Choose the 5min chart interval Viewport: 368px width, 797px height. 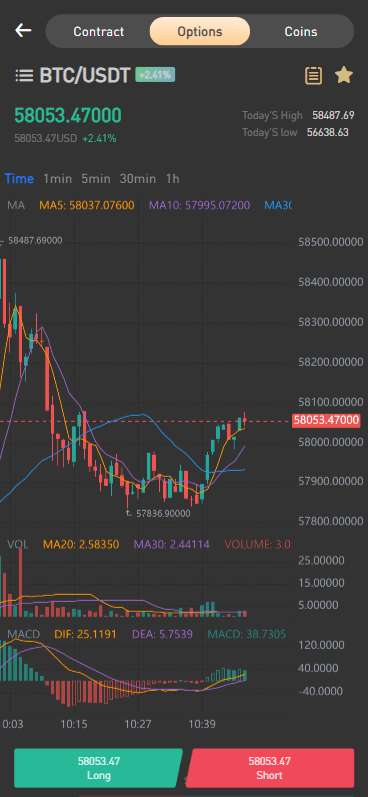[96, 179]
